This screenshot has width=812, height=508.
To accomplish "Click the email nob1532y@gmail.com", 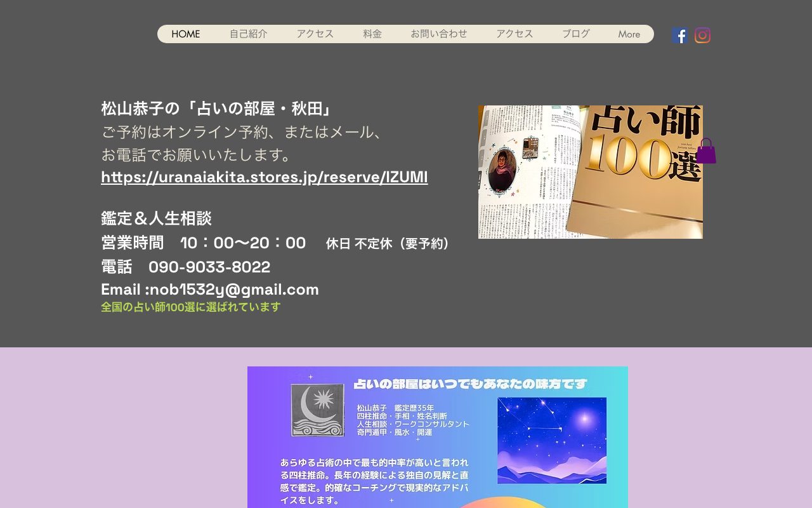I will 235,290.
